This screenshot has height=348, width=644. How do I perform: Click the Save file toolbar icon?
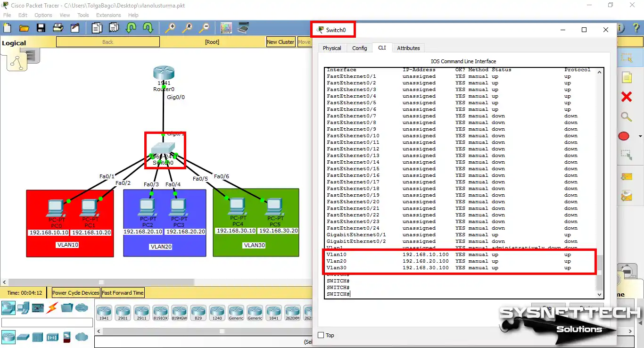tap(41, 28)
